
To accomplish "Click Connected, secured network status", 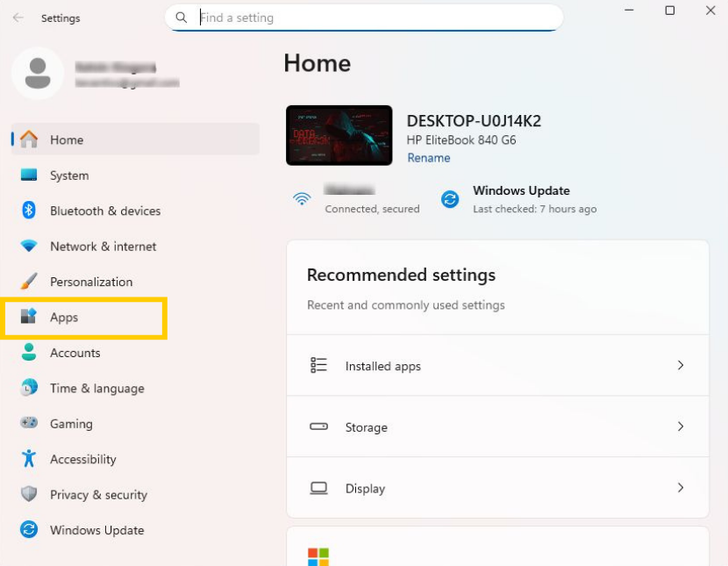I will [373, 209].
